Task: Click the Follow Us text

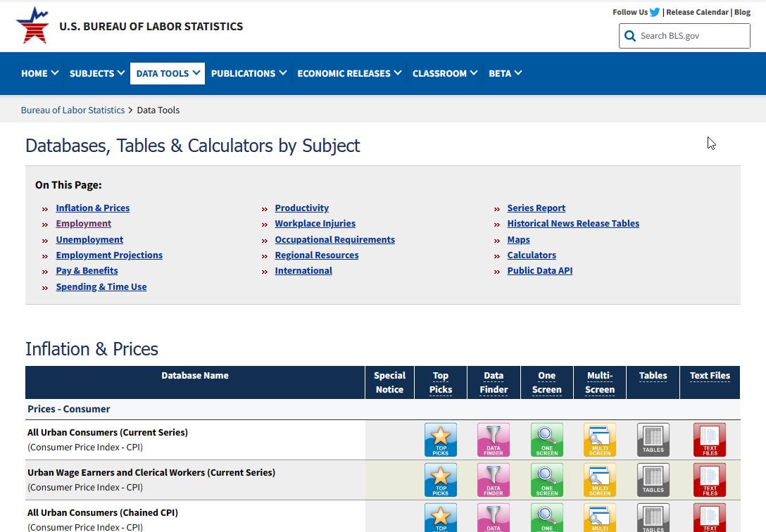Action: point(630,12)
